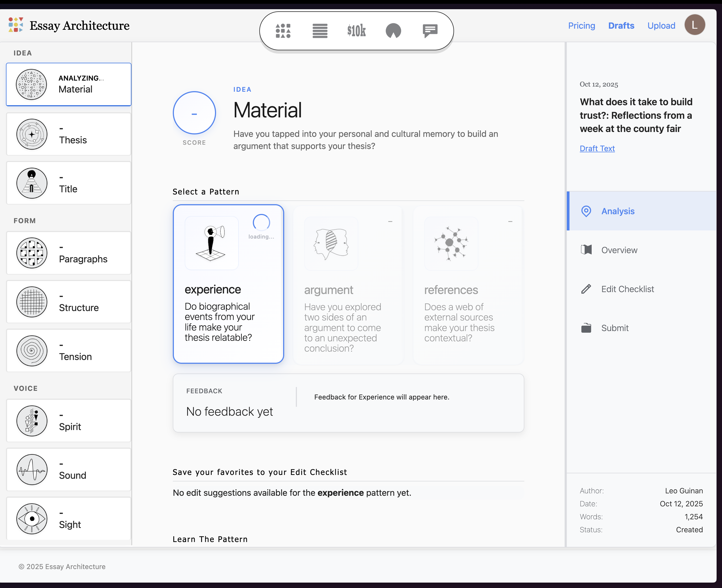Click the speech bubble chat icon
The height and width of the screenshot is (588, 722).
tap(430, 31)
